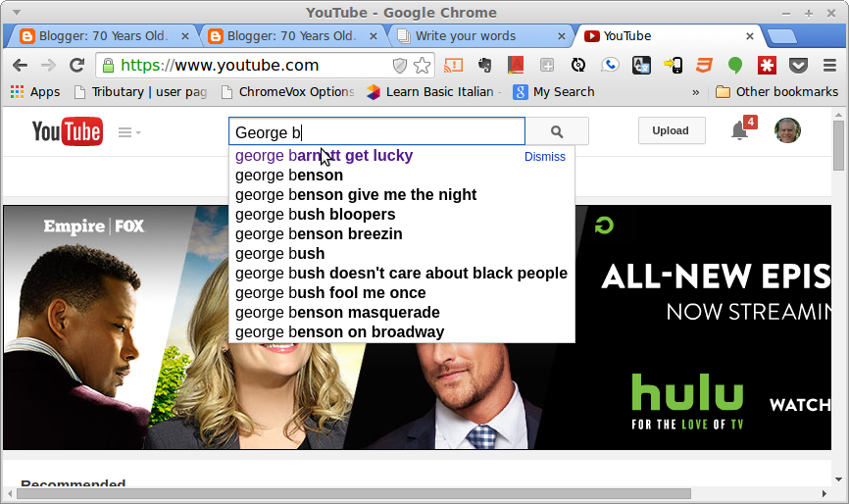The height and width of the screenshot is (504, 849).
Task: Click the browser forward arrow
Action: (x=48, y=66)
